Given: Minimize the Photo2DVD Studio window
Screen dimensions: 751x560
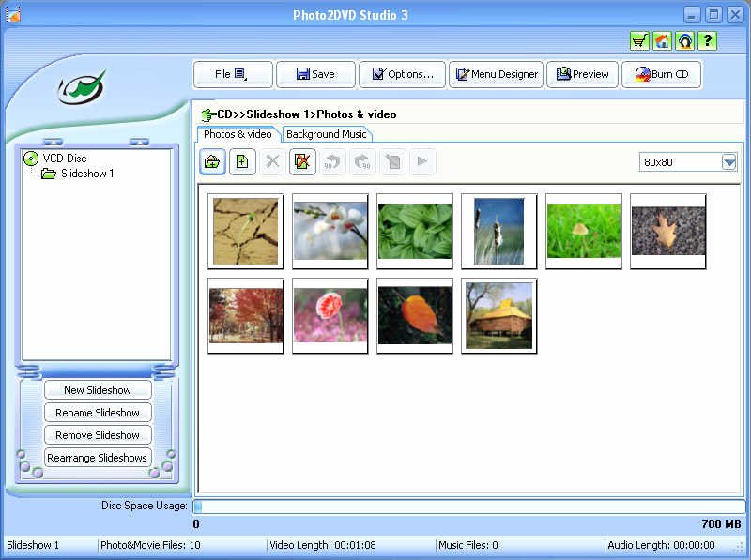Looking at the screenshot, I should coord(691,14).
